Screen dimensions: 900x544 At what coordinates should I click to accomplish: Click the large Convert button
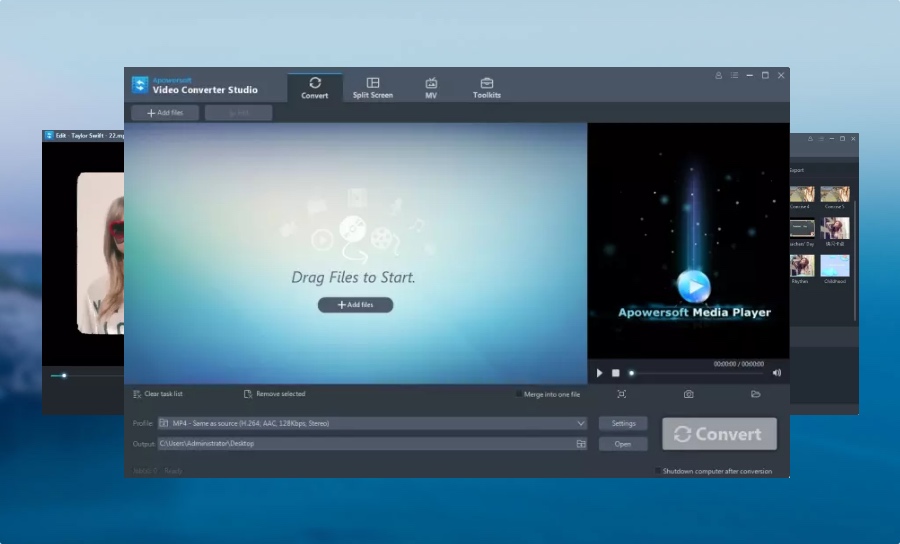click(x=719, y=434)
